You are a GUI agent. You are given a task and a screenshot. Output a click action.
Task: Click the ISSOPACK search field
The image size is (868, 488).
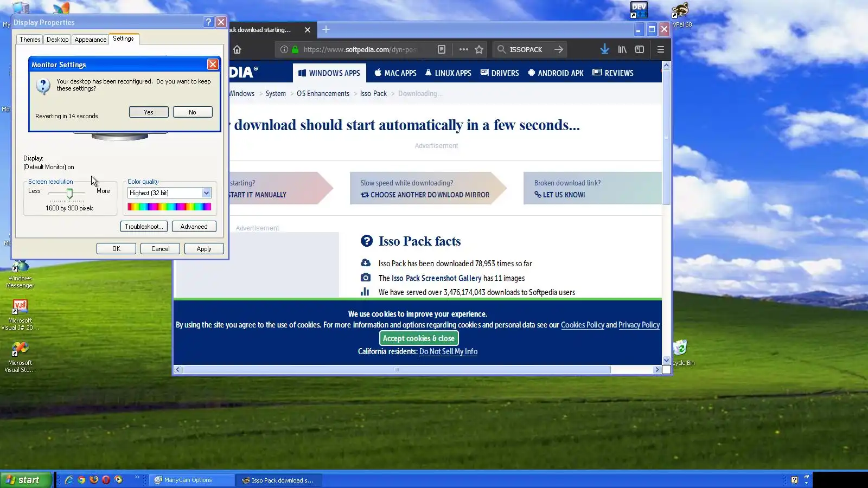pos(526,49)
